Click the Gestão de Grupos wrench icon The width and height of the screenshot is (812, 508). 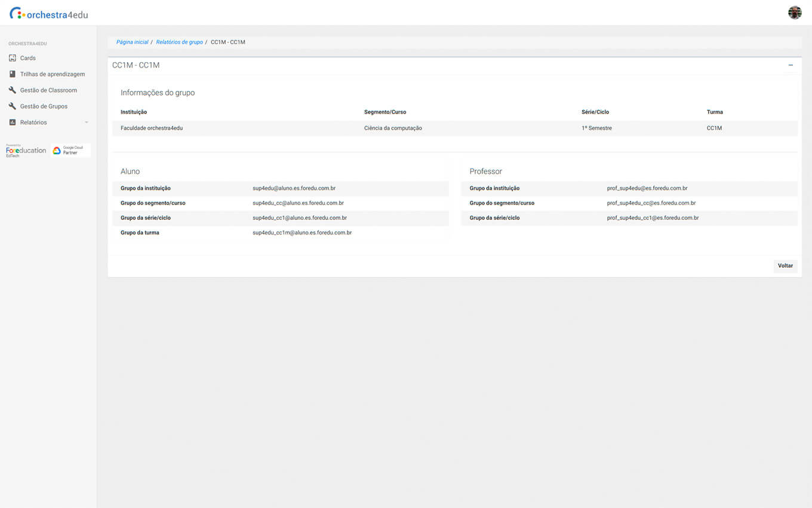click(13, 106)
